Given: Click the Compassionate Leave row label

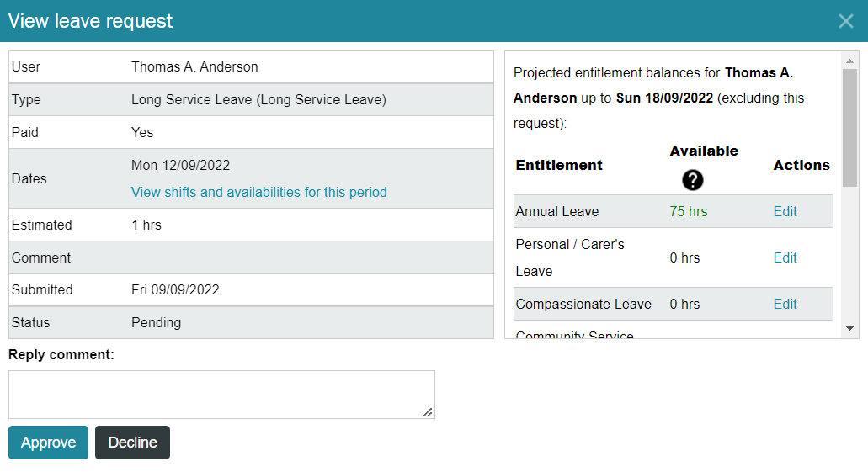Looking at the screenshot, I should (583, 305).
